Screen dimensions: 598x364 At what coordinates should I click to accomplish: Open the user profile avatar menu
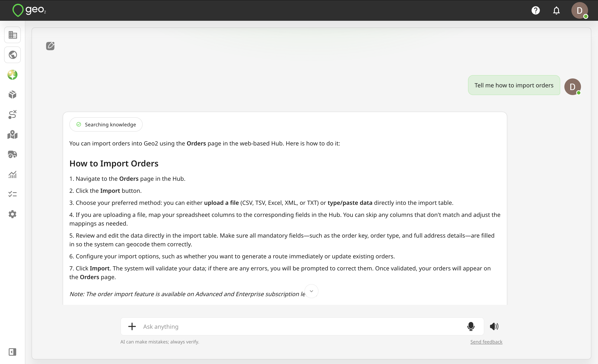coord(579,10)
